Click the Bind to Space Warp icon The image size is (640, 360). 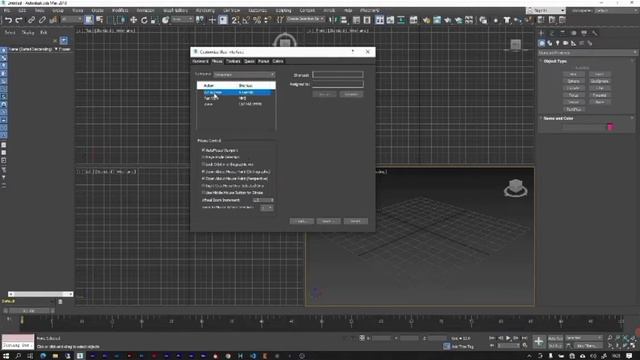tap(53, 20)
